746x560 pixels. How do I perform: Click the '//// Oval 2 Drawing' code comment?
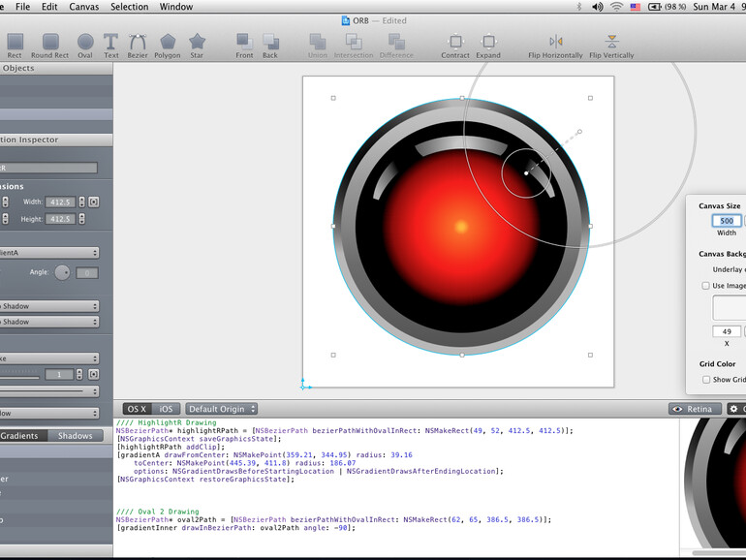(x=158, y=512)
